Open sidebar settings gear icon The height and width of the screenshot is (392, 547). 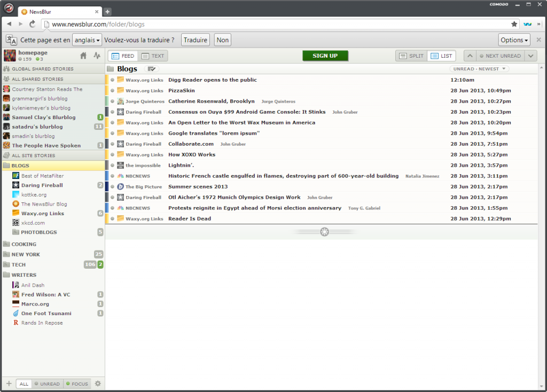[x=98, y=383]
